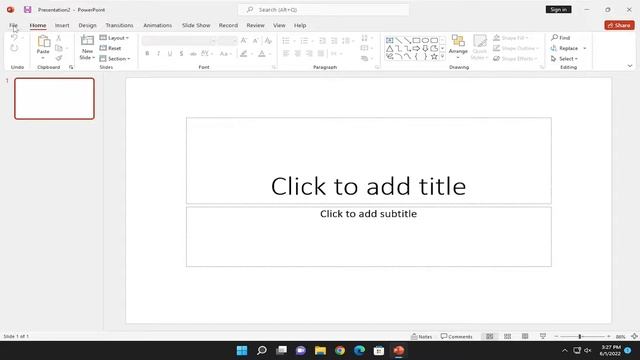Open Google Chrome from taskbar
Viewport: 640px width, 360px height.
(x=340, y=350)
